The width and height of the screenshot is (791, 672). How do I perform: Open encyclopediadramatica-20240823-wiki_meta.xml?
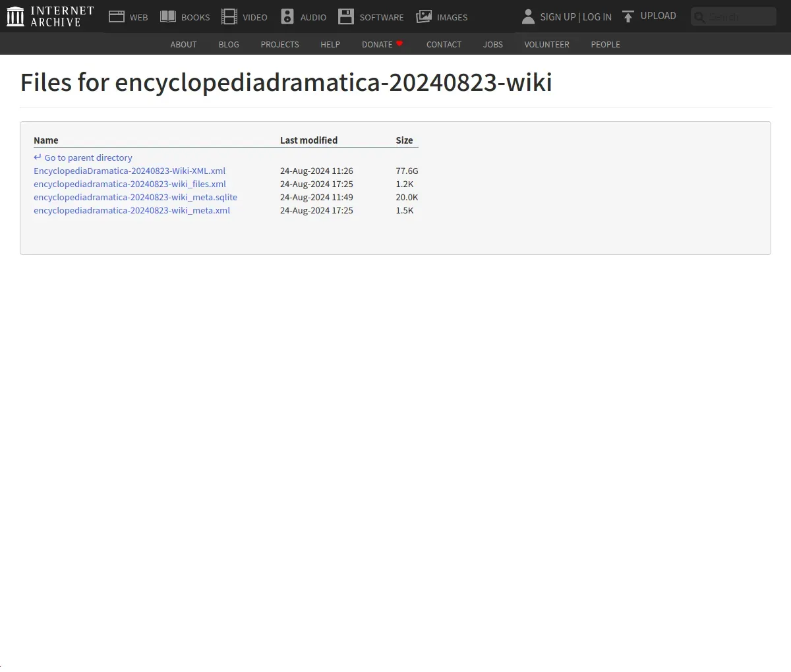(132, 211)
